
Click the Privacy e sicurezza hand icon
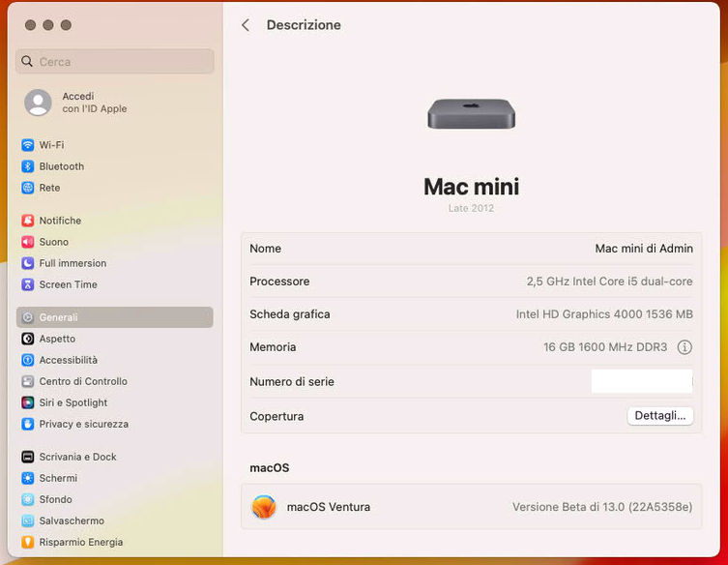click(x=28, y=424)
